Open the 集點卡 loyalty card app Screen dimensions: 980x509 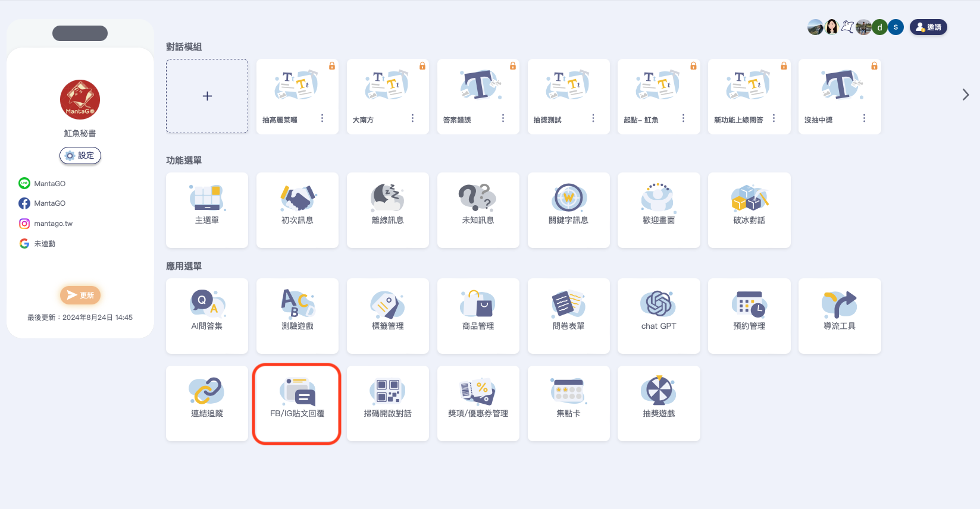[568, 403]
